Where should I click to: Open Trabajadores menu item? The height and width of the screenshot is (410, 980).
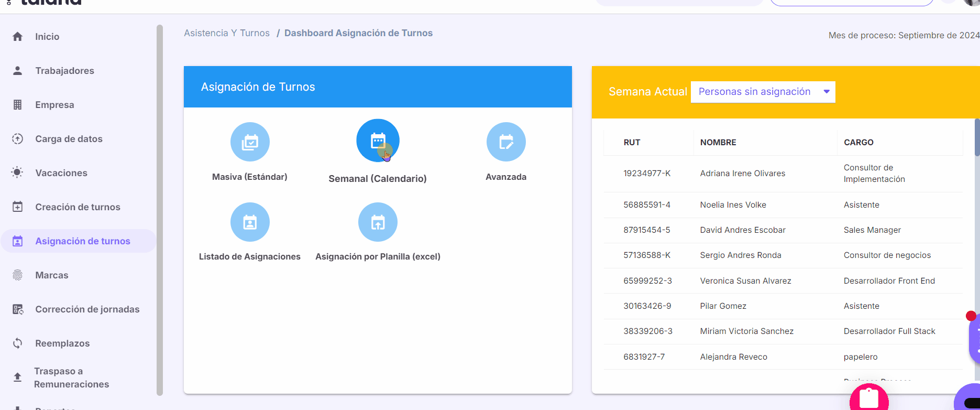click(x=64, y=71)
